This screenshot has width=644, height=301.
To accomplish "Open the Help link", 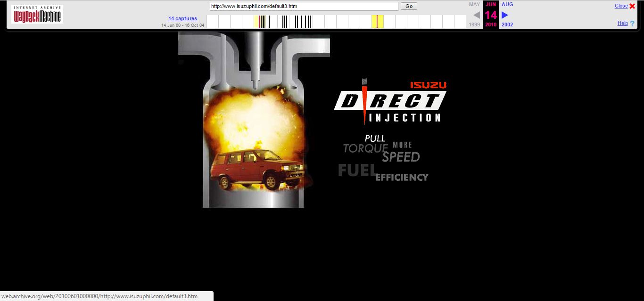I will pyautogui.click(x=623, y=23).
